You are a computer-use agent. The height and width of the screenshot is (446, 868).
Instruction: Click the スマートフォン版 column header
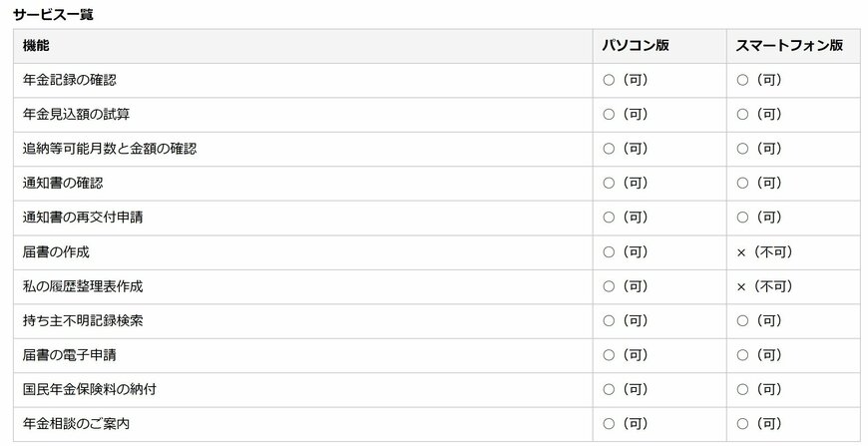point(789,46)
